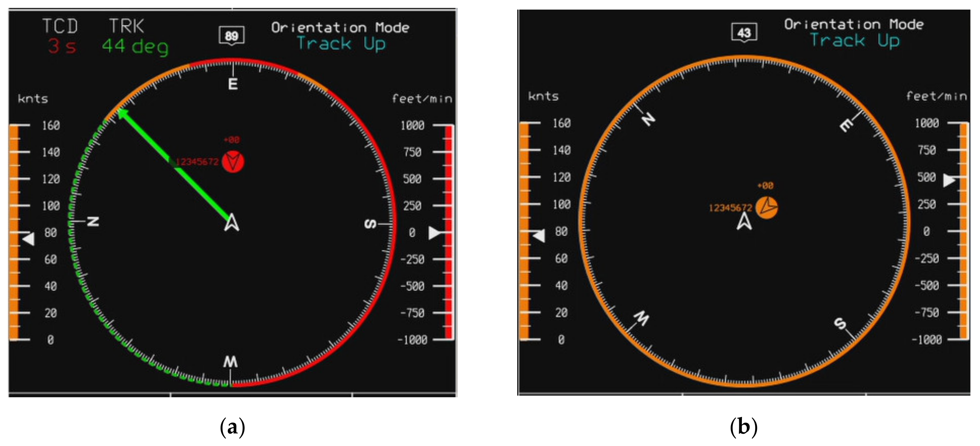Click the 'TRK' label

click(127, 26)
